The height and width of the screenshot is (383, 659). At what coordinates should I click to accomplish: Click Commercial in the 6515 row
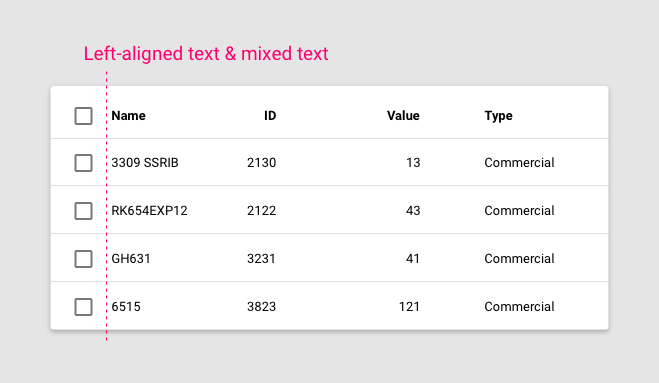(519, 306)
